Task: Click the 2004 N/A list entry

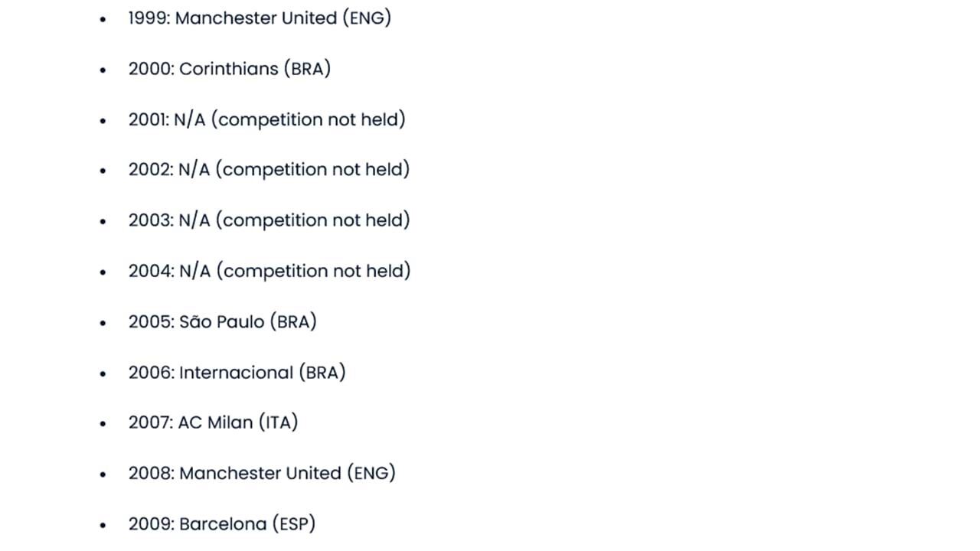Action: click(x=269, y=271)
